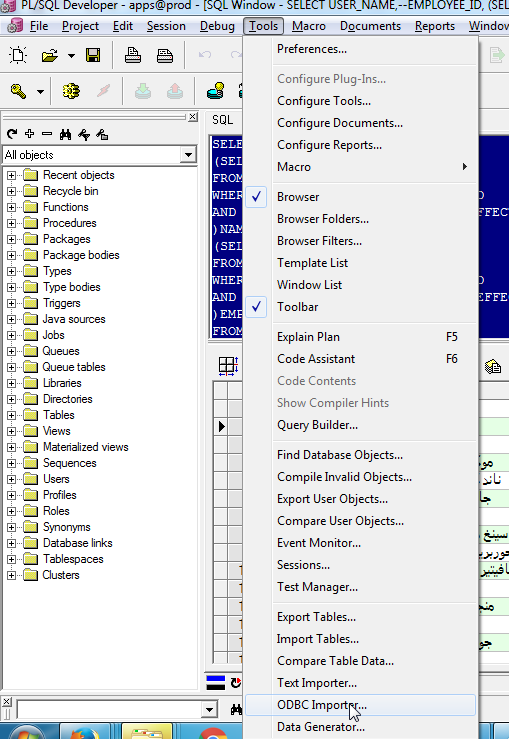The width and height of the screenshot is (509, 739).
Task: Click the Execute gear icon
Action: (x=71, y=91)
